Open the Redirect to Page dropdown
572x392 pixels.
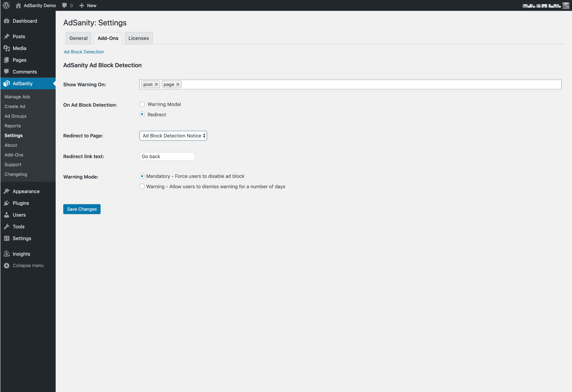173,136
